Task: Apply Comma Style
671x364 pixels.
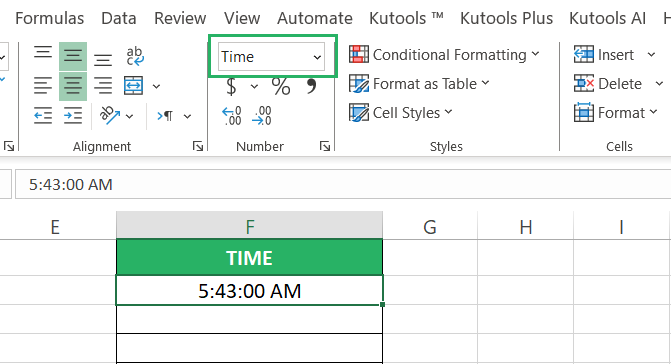Action: click(x=312, y=86)
